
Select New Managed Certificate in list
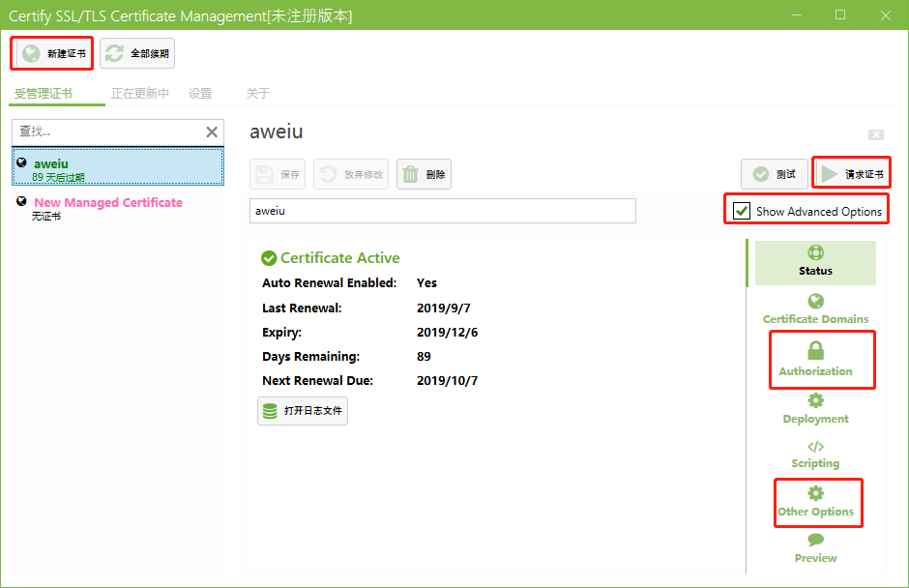[x=107, y=203]
